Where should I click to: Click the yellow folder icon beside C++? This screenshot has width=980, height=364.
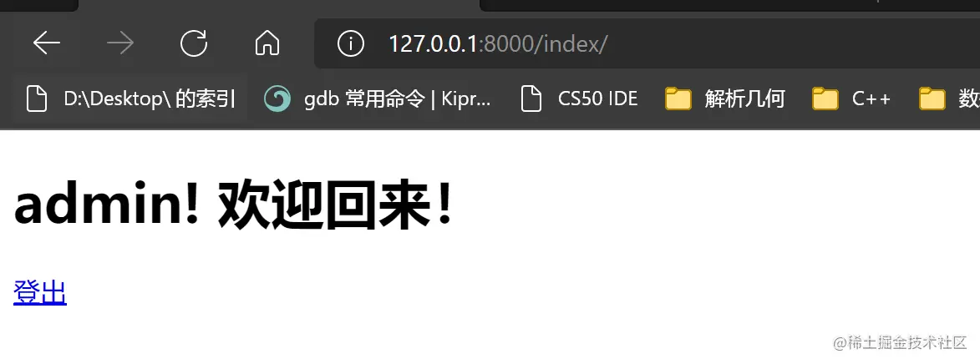(825, 99)
